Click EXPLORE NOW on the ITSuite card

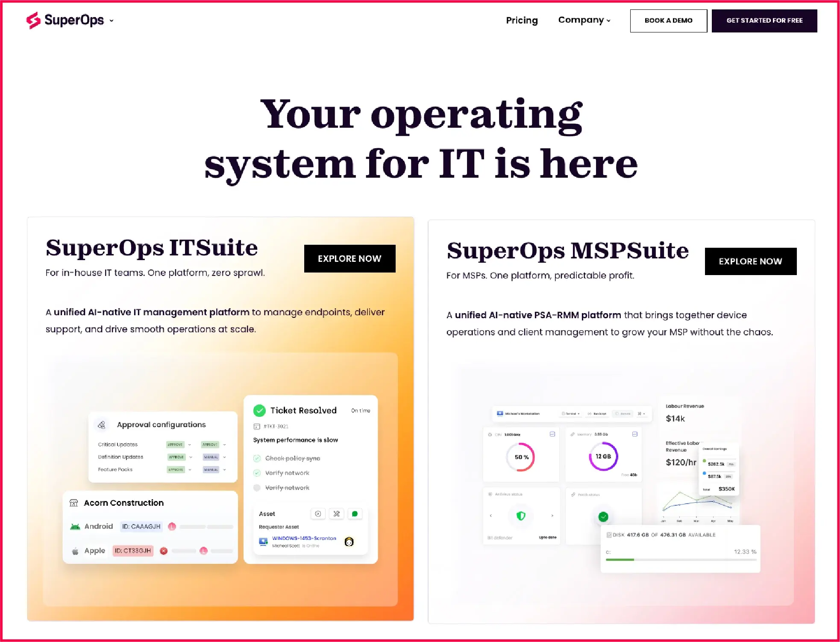pos(350,258)
